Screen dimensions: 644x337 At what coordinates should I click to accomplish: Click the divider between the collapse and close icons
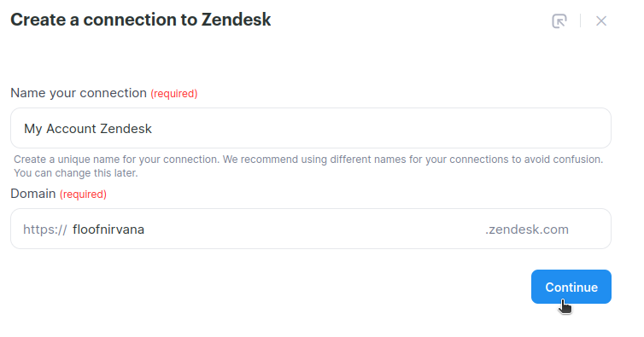580,21
